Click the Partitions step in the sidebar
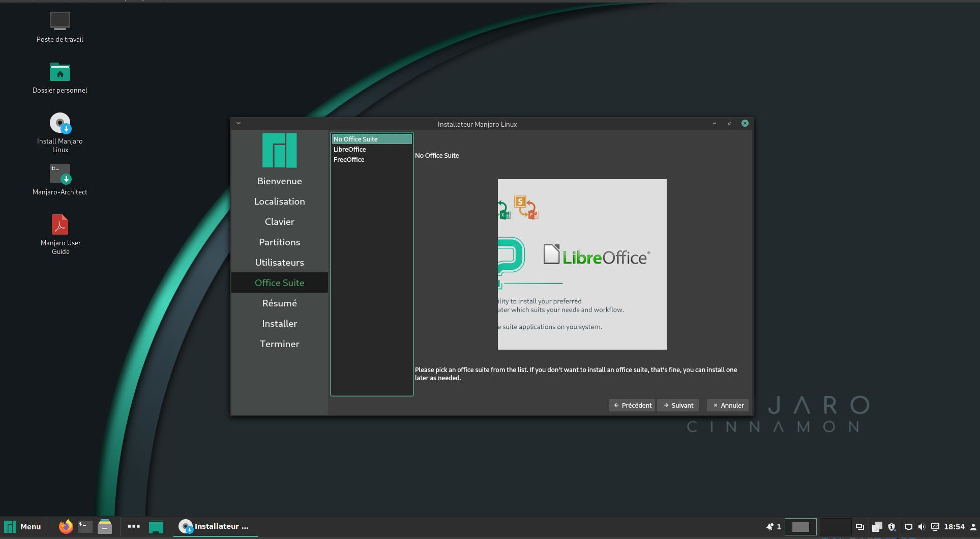This screenshot has width=980, height=539. (x=280, y=242)
